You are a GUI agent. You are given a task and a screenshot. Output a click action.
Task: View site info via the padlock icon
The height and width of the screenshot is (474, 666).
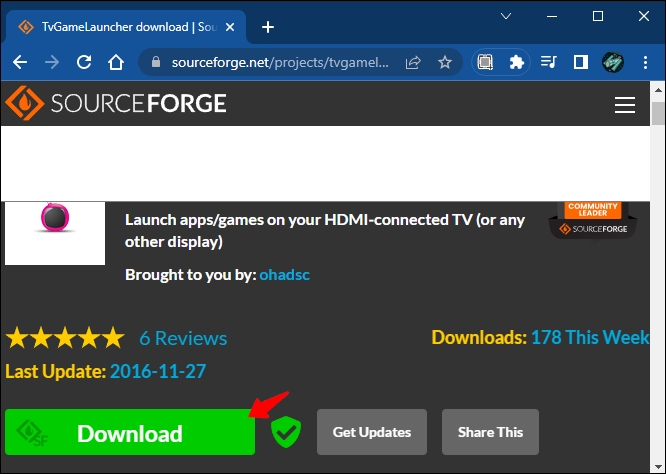click(156, 62)
